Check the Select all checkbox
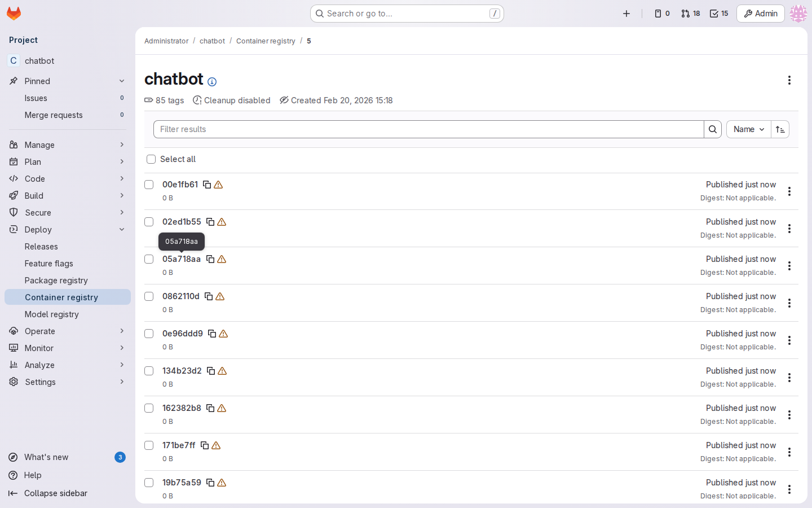Screen dimensions: 812x508 (151, 159)
